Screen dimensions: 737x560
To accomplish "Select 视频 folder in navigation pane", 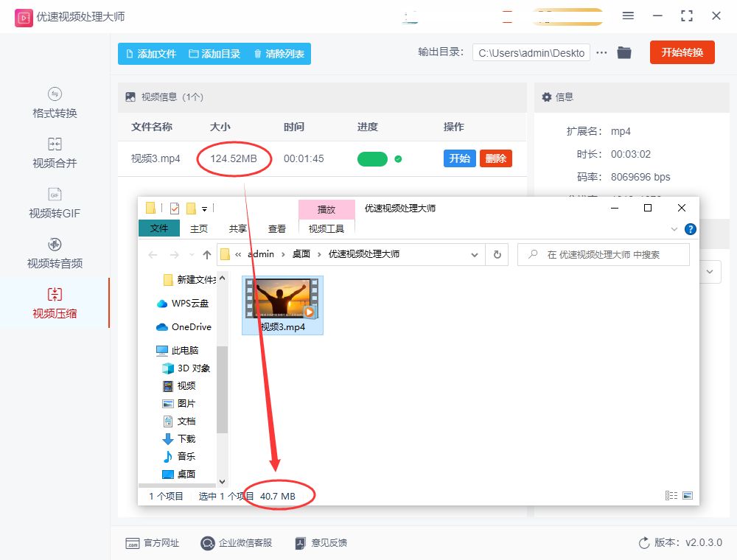I will click(179, 386).
